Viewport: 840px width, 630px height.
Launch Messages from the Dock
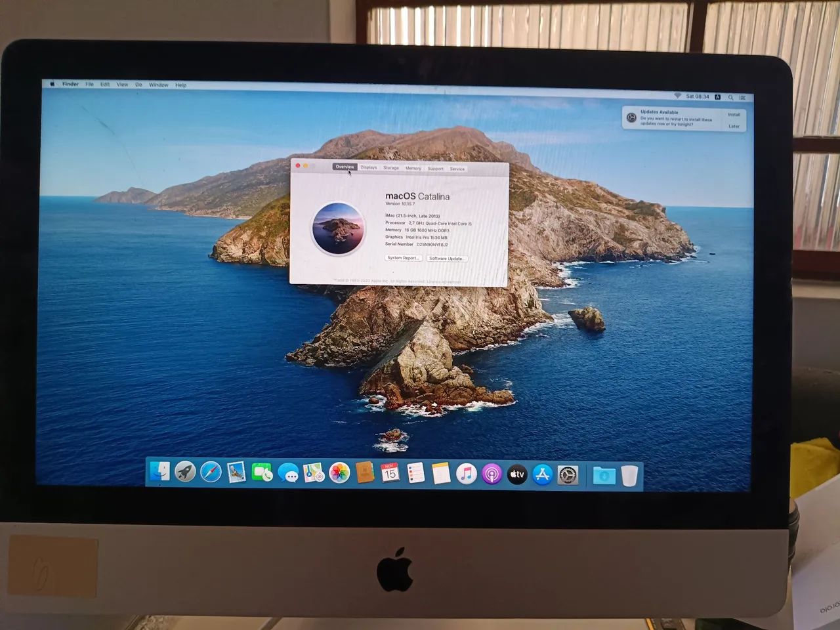pyautogui.click(x=289, y=473)
